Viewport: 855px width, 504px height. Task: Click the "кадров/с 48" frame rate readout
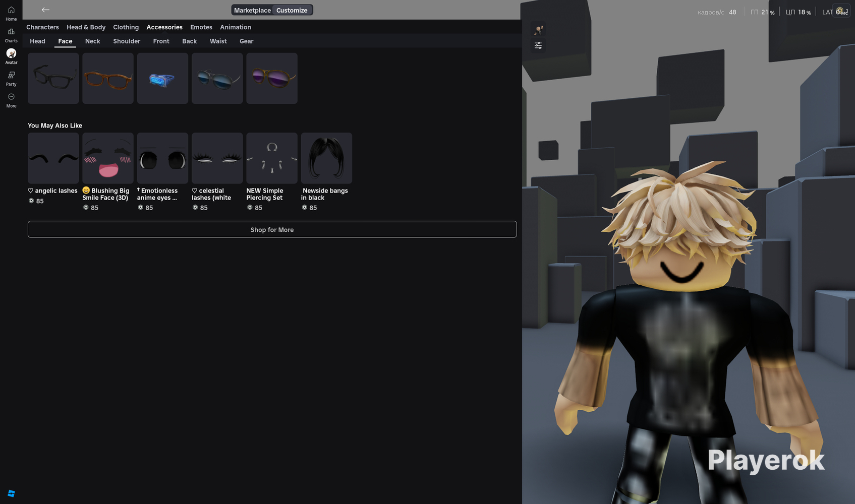coord(717,12)
